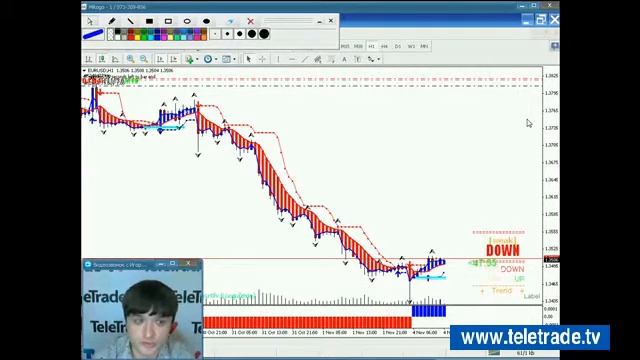Image resolution: width=640 pixels, height=360 pixels.
Task: Click the green UP label on chart
Action: click(x=519, y=279)
